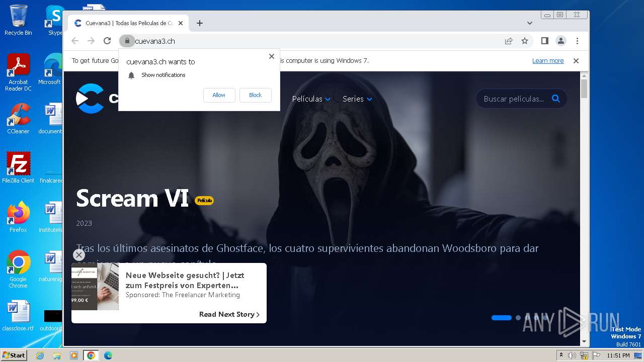The width and height of the screenshot is (644, 362).
Task: Open a new browser tab
Action: click(x=200, y=23)
